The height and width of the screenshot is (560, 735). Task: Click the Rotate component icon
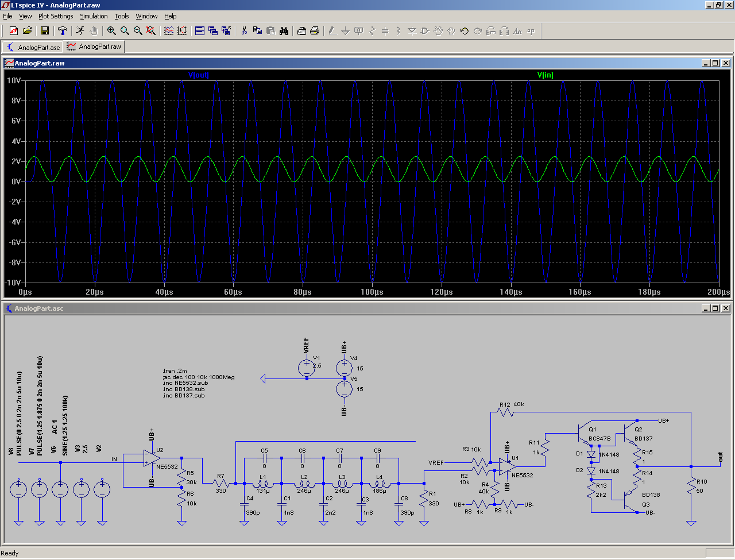point(491,30)
